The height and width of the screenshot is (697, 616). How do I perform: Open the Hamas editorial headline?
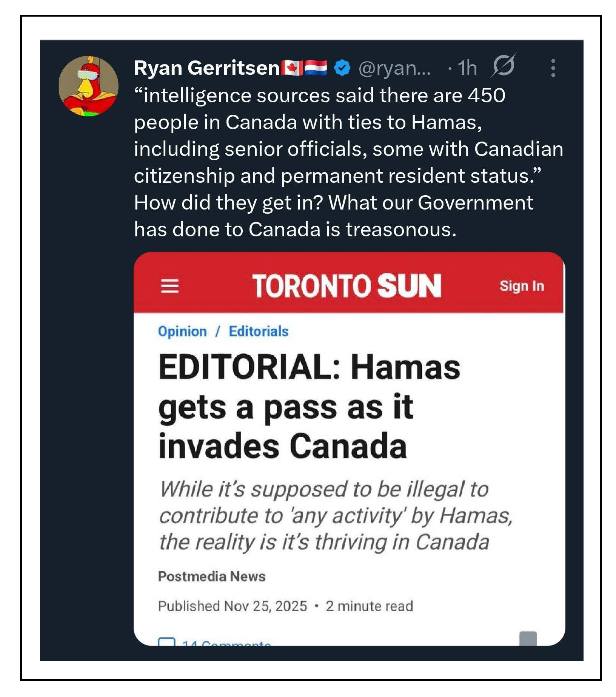[x=309, y=406]
